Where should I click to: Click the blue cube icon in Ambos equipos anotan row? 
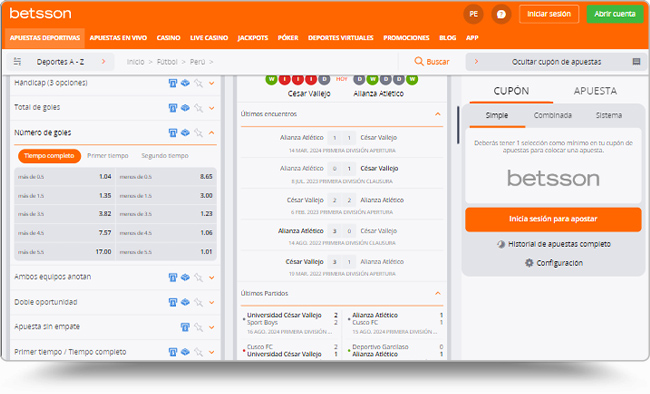(185, 277)
